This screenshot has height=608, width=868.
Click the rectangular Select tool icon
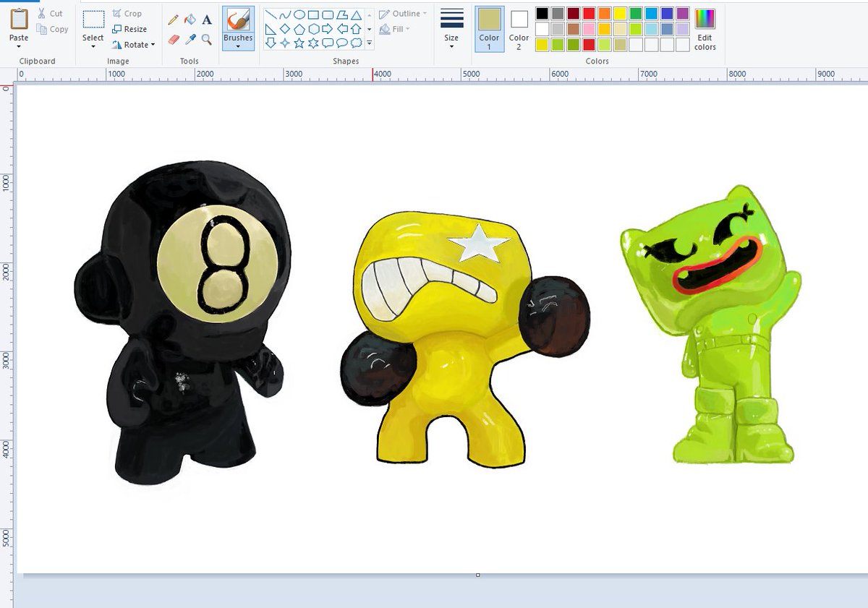(x=93, y=20)
